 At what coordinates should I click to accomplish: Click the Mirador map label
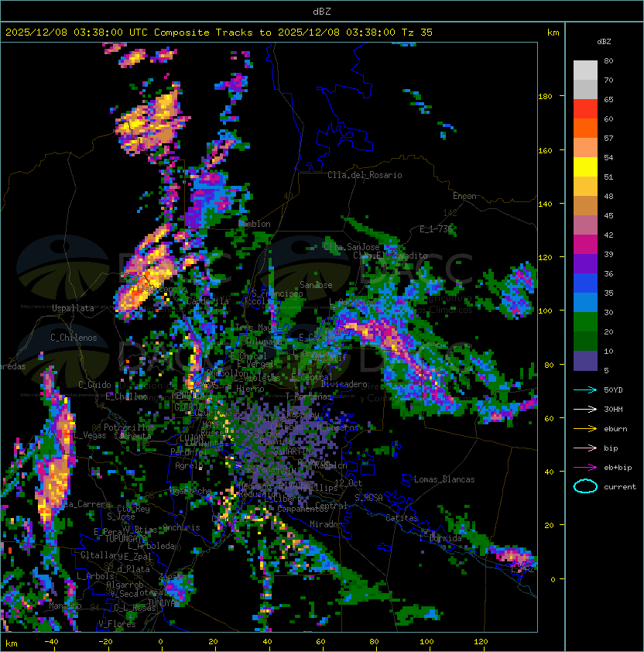click(x=326, y=524)
